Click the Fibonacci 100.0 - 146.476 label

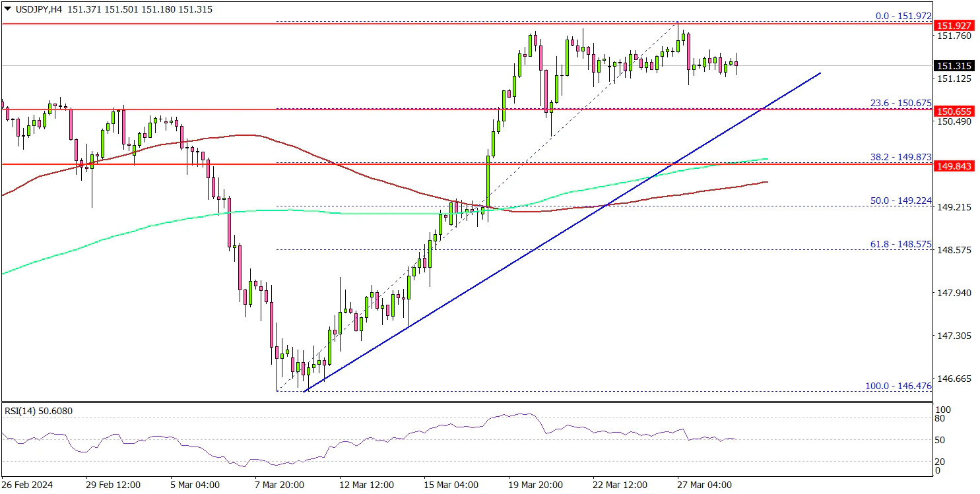tap(894, 385)
